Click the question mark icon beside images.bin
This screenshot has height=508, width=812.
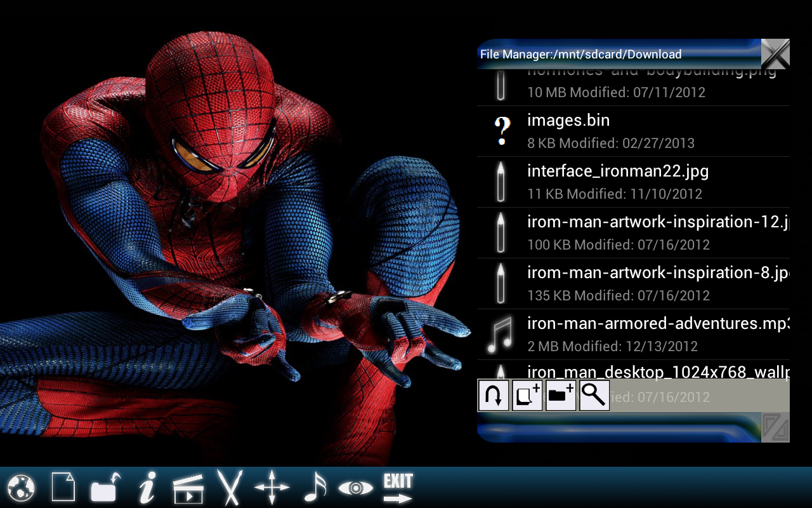[501, 131]
